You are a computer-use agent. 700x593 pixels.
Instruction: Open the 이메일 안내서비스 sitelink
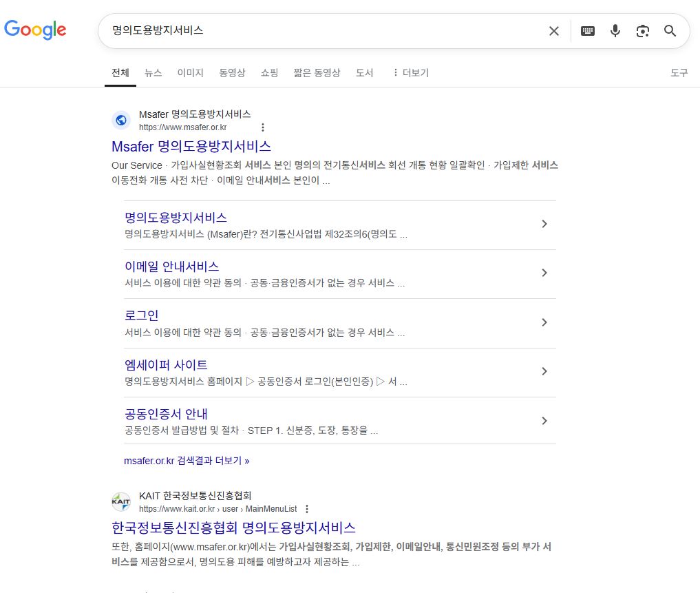pyautogui.click(x=172, y=267)
